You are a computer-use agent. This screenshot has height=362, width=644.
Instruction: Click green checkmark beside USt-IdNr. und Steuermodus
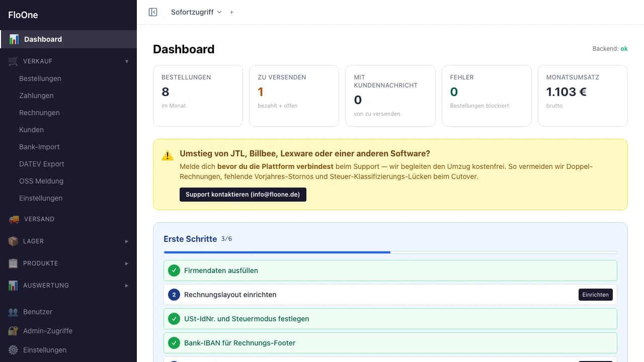click(174, 319)
